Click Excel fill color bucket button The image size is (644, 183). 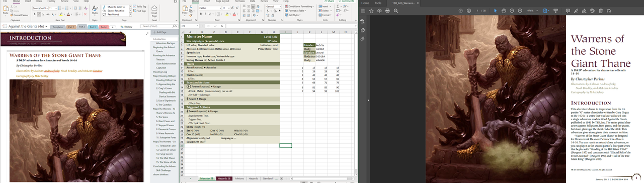227,14
